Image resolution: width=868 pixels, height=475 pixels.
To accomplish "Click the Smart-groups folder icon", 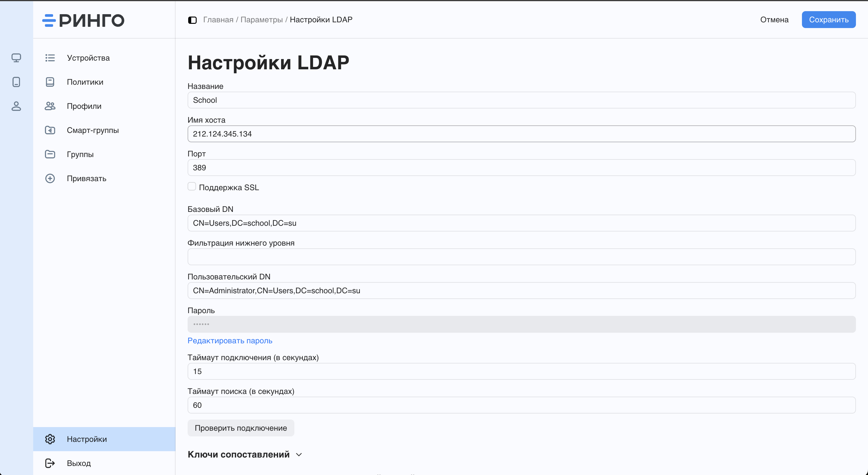I will (50, 130).
